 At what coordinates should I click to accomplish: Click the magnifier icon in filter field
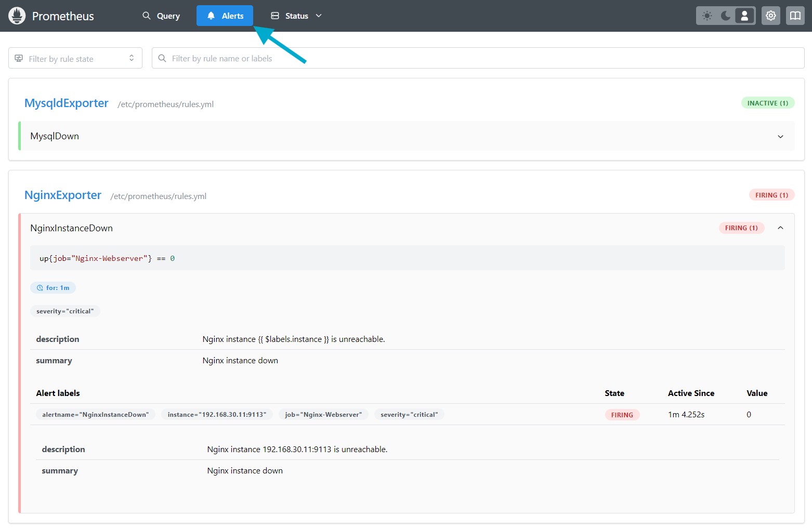click(162, 58)
